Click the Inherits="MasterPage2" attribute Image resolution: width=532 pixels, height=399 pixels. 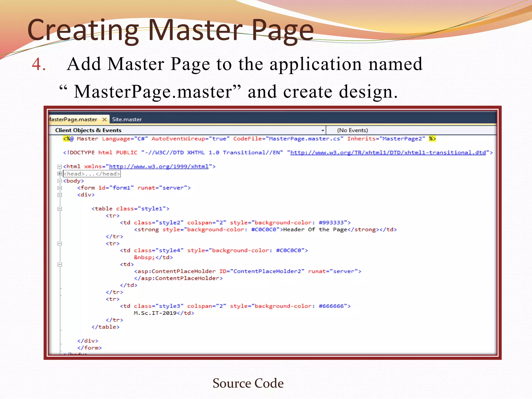coord(386,139)
